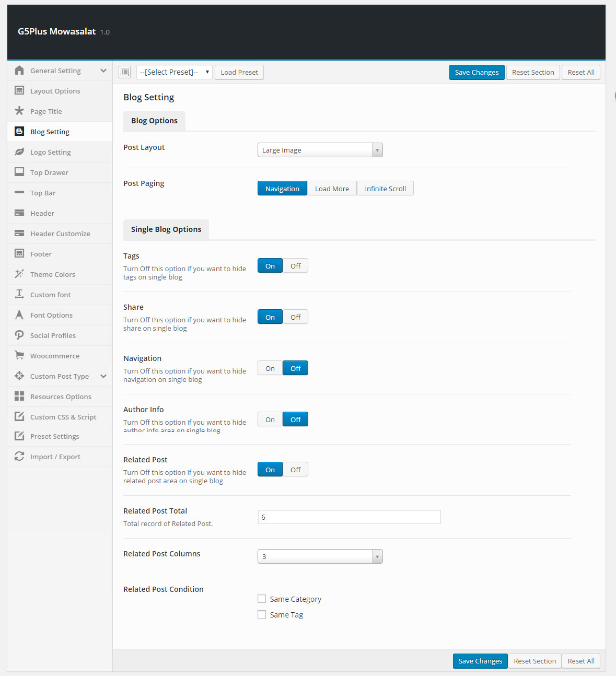Click the Social Profiles Pinterest icon

(x=19, y=335)
